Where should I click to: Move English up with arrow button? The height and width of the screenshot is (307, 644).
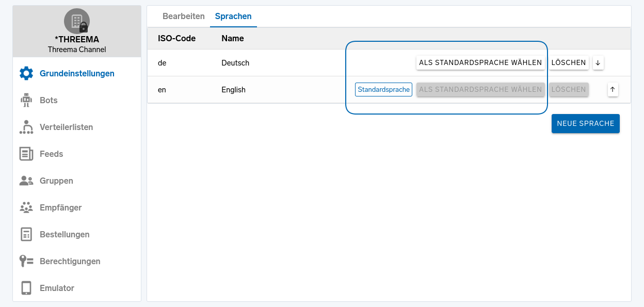coord(613,89)
